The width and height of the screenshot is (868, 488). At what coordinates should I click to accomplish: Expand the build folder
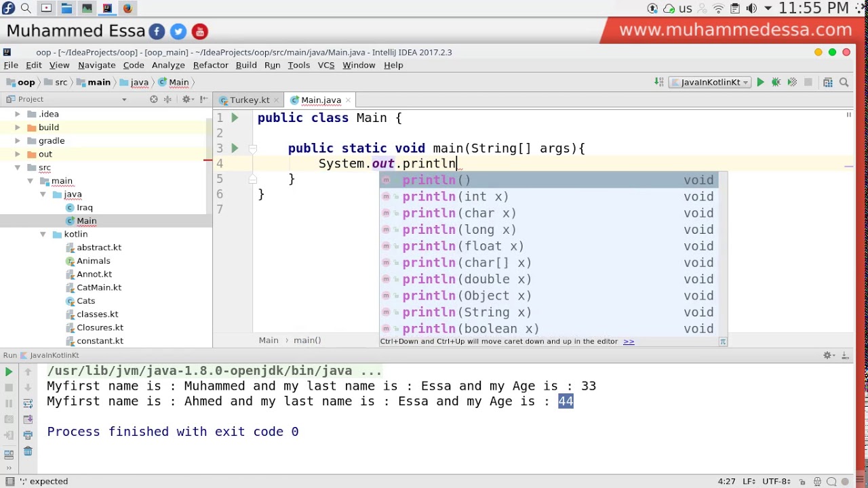18,127
